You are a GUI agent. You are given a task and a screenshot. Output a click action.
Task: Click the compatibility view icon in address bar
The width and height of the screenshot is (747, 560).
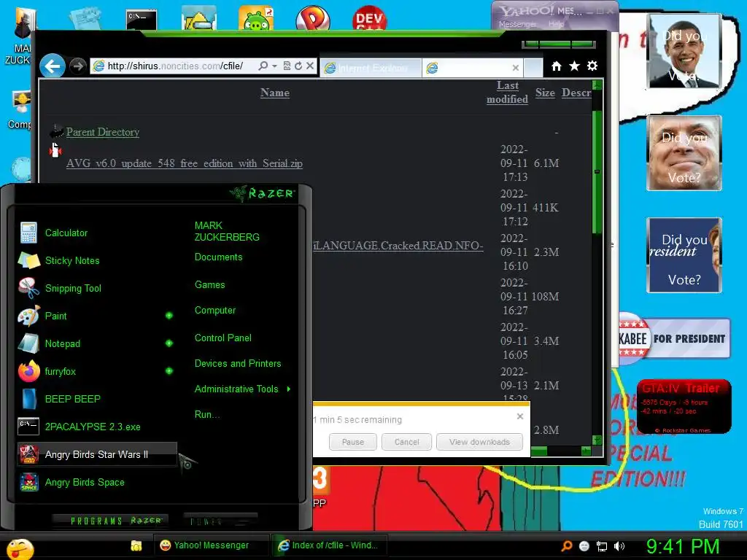pos(287,66)
